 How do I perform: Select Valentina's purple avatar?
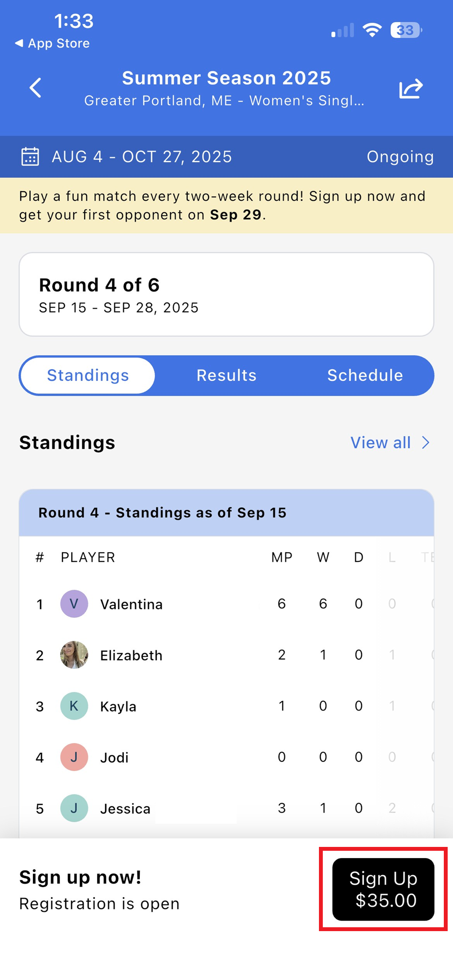pos(74,603)
